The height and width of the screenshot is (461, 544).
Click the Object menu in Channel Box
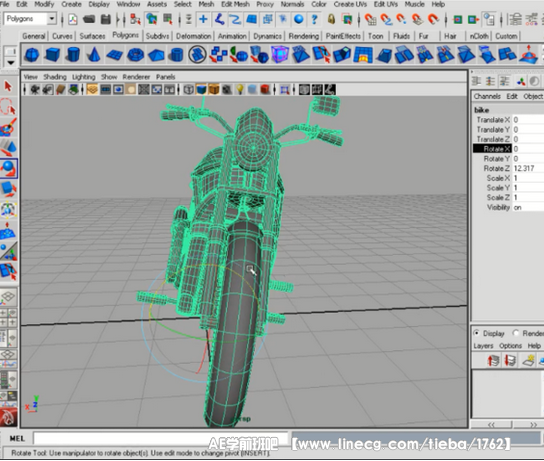[x=533, y=96]
